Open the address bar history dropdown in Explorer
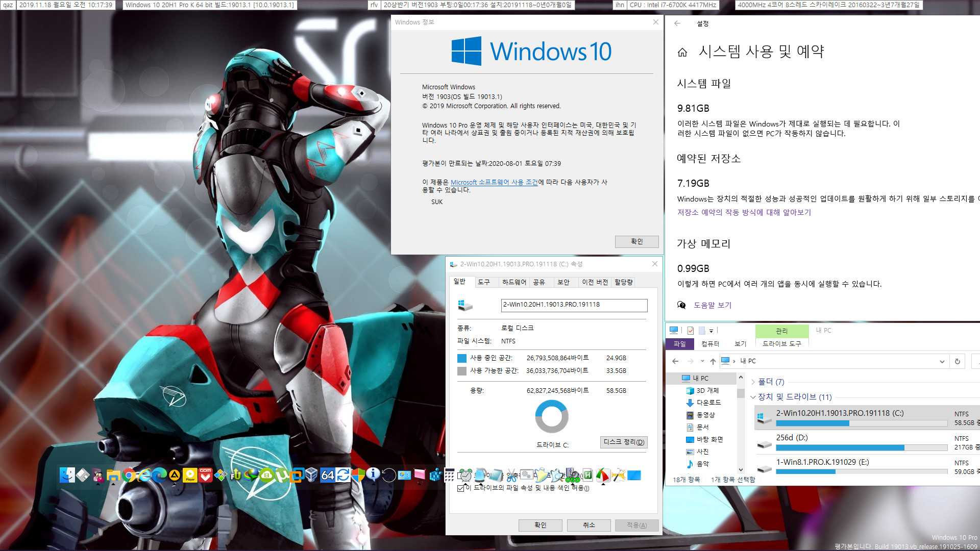Viewport: 980px width, 551px height. click(x=942, y=361)
